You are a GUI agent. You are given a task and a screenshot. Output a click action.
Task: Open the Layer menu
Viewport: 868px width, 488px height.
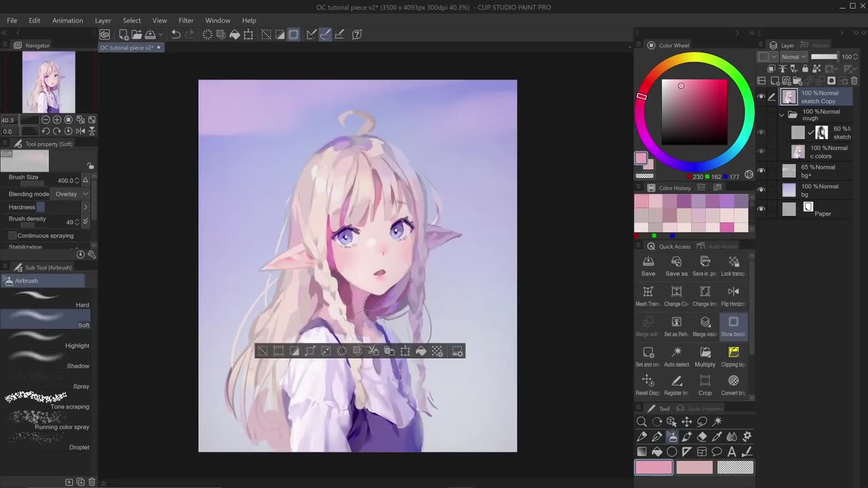[x=102, y=20]
